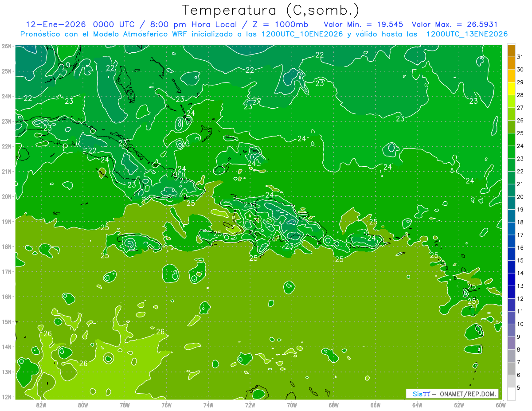Pick the light green swatch between 26 and 27
Image resolution: width=532 pixels, height=411 pixels.
pos(511,114)
